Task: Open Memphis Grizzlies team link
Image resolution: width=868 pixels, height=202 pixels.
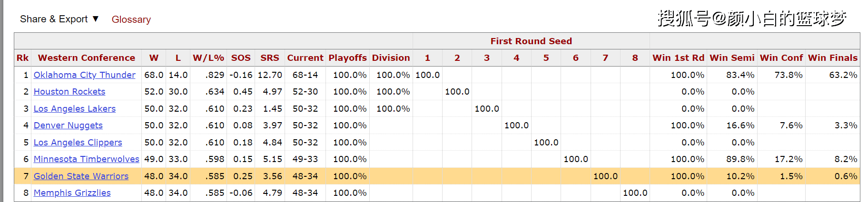Action: coord(72,192)
